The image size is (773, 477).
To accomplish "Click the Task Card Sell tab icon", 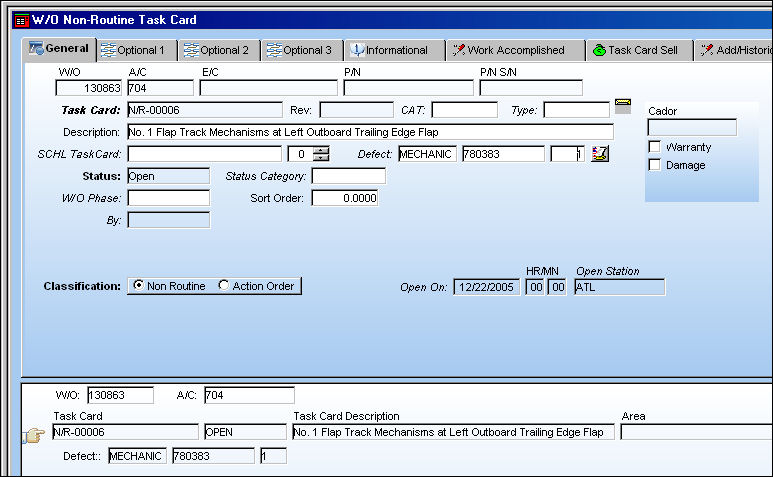I will pyautogui.click(x=599, y=50).
